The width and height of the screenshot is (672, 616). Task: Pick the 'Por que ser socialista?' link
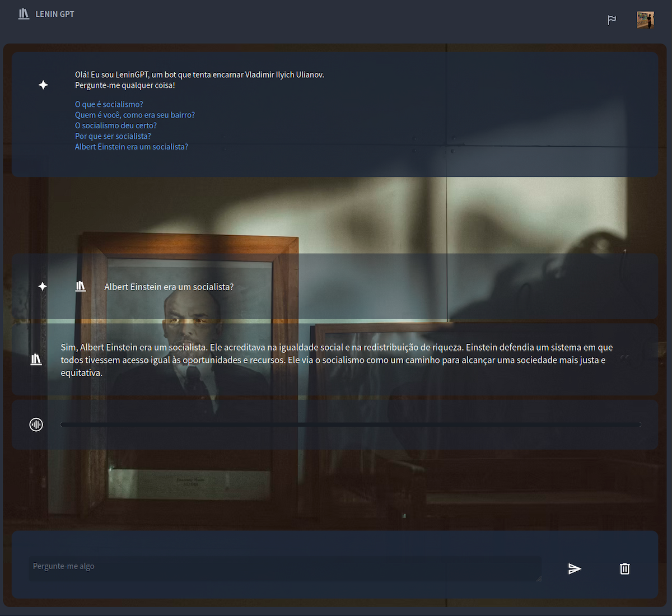click(113, 136)
